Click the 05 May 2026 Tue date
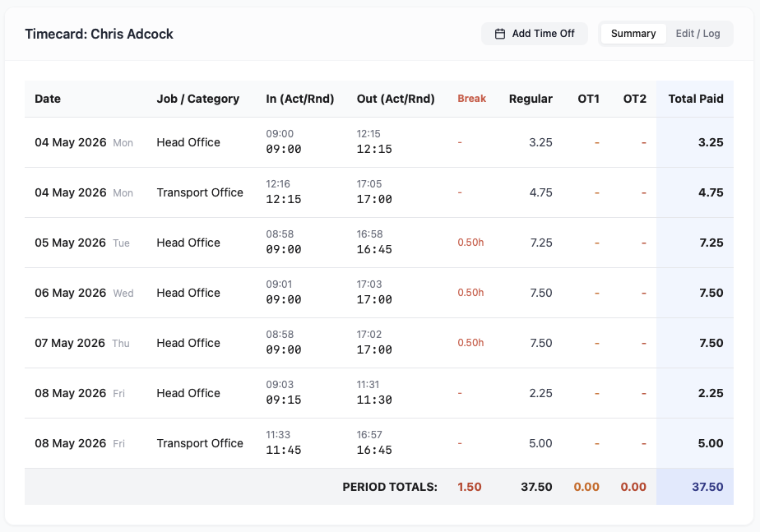The height and width of the screenshot is (532, 760). coord(82,243)
